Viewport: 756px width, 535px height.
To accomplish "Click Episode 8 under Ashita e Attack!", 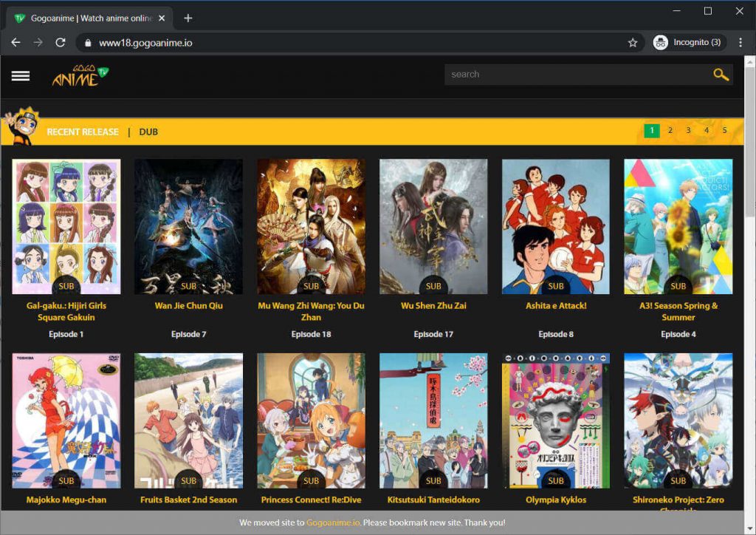I will tap(556, 334).
